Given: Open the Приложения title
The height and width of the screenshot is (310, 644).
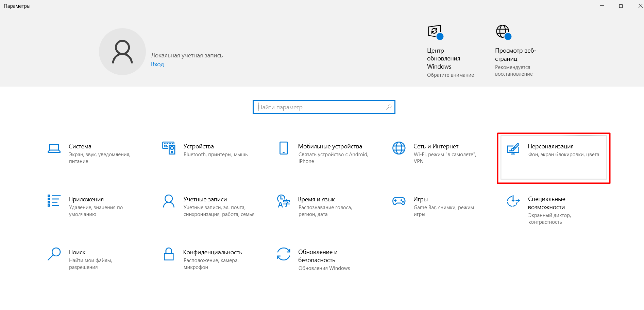Looking at the screenshot, I should click(x=86, y=199).
